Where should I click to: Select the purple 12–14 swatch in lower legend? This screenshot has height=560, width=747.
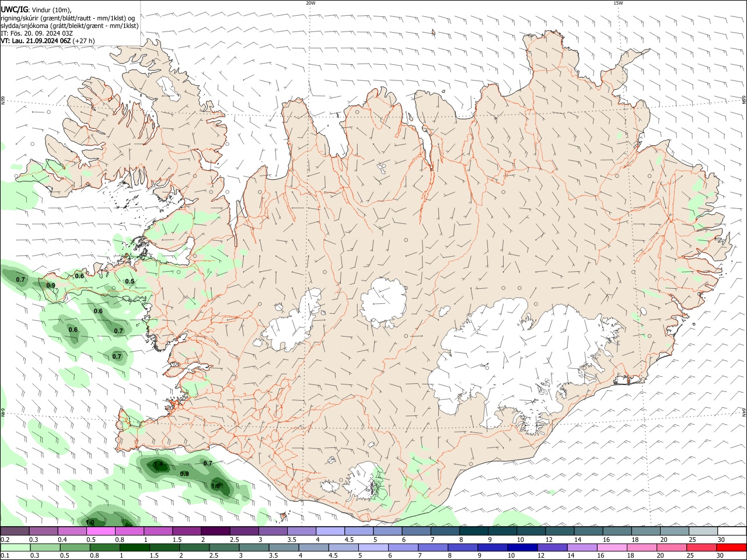[553, 547]
